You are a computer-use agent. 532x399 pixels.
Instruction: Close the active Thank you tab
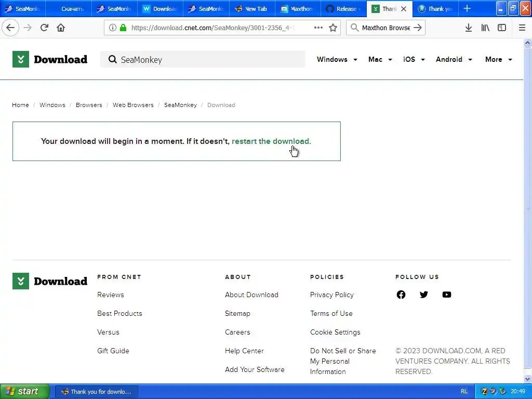click(x=403, y=9)
